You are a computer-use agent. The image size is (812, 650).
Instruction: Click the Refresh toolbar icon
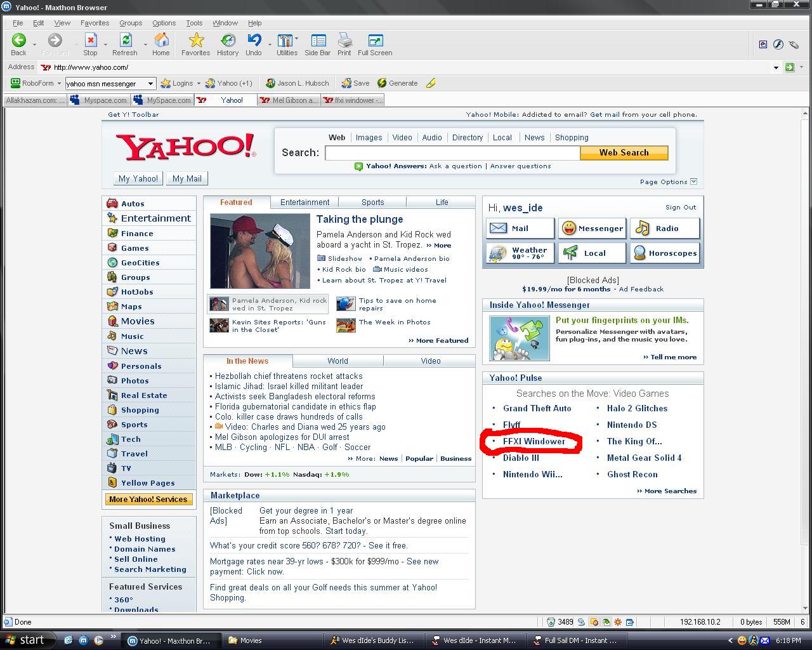click(x=125, y=41)
